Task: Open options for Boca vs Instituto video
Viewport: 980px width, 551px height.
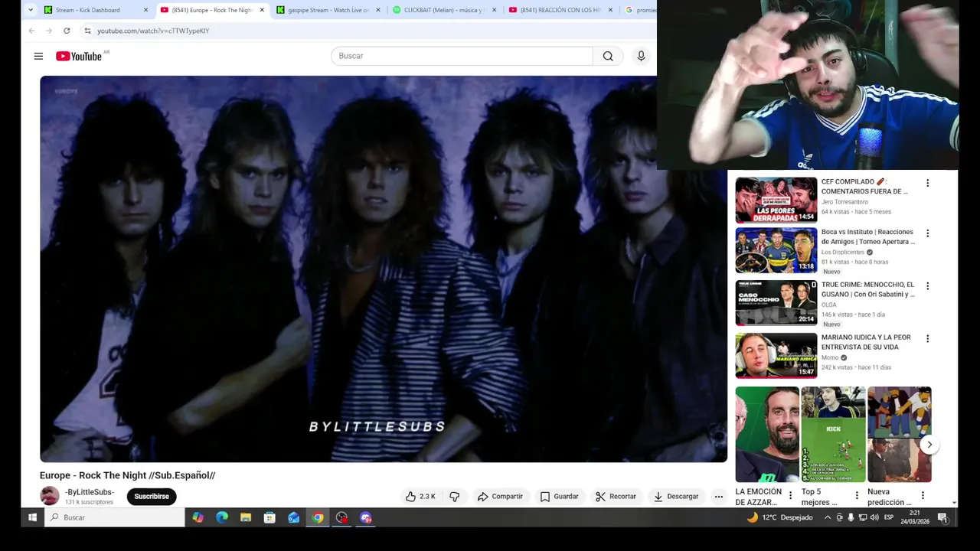Action: pyautogui.click(x=927, y=233)
